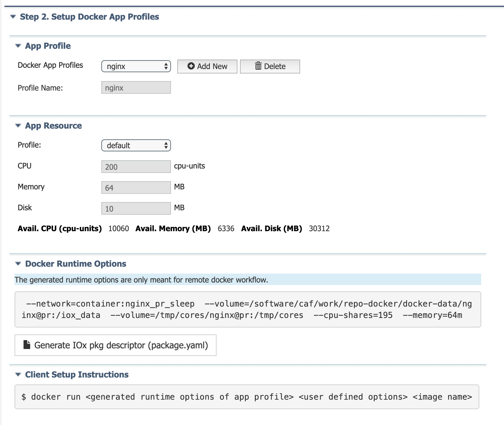Image resolution: width=504 pixels, height=425 pixels.
Task: Click Generate IOx pkg descriptor button
Action: point(116,345)
